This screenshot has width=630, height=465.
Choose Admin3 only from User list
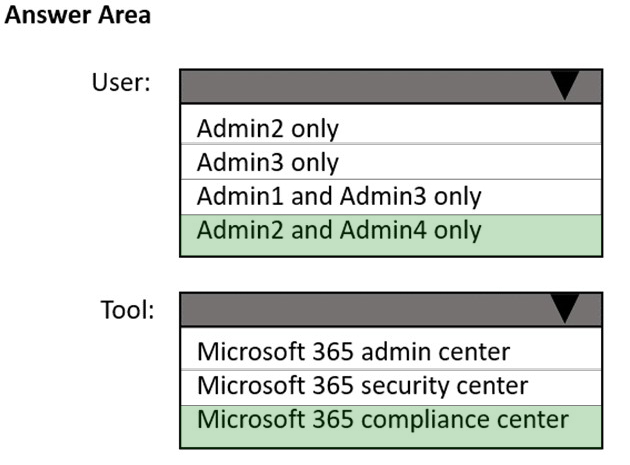coord(391,162)
